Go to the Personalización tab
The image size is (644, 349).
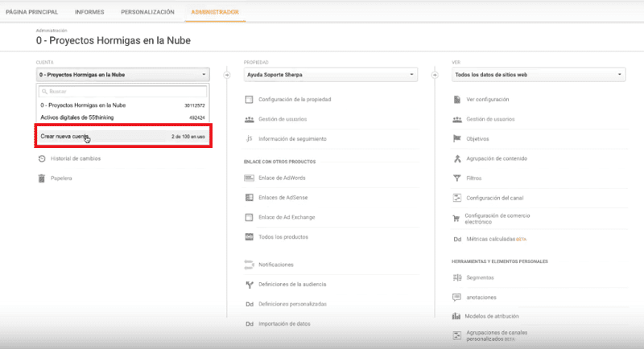pos(147,12)
